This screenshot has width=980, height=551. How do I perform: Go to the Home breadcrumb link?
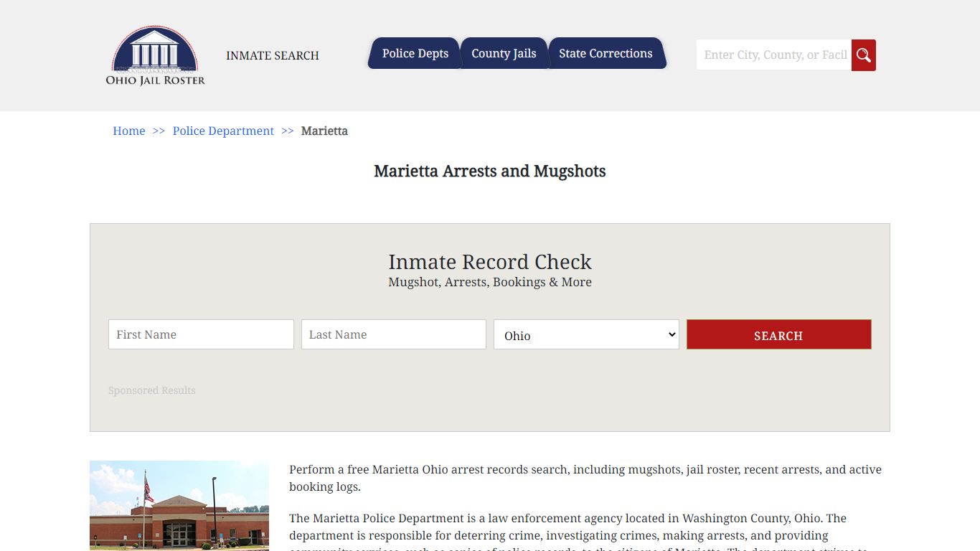tap(129, 131)
